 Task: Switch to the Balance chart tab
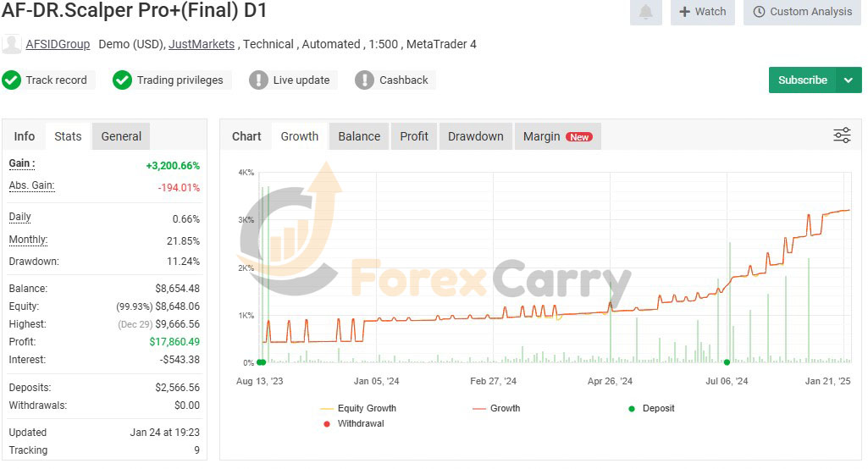[359, 136]
